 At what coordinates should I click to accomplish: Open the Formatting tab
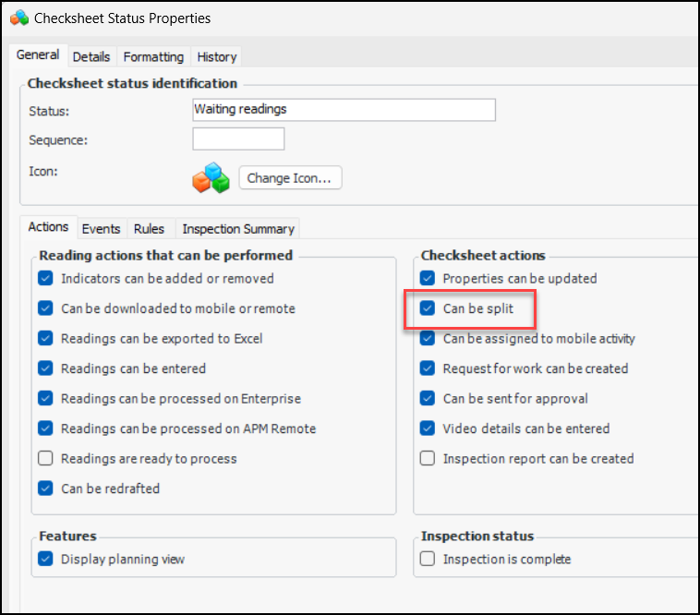[154, 56]
